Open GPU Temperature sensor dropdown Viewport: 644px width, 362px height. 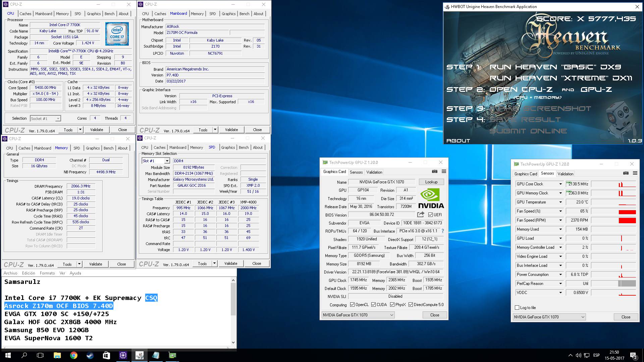click(x=560, y=202)
